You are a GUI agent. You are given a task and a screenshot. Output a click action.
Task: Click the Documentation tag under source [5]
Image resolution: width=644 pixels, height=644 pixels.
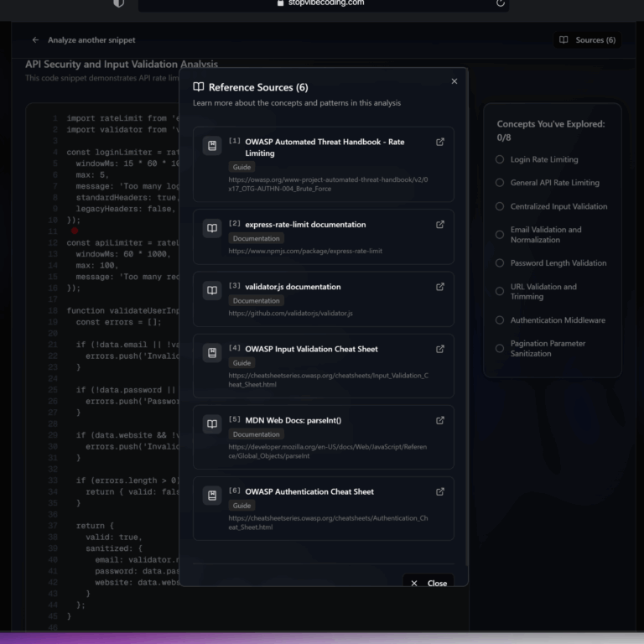click(x=256, y=434)
